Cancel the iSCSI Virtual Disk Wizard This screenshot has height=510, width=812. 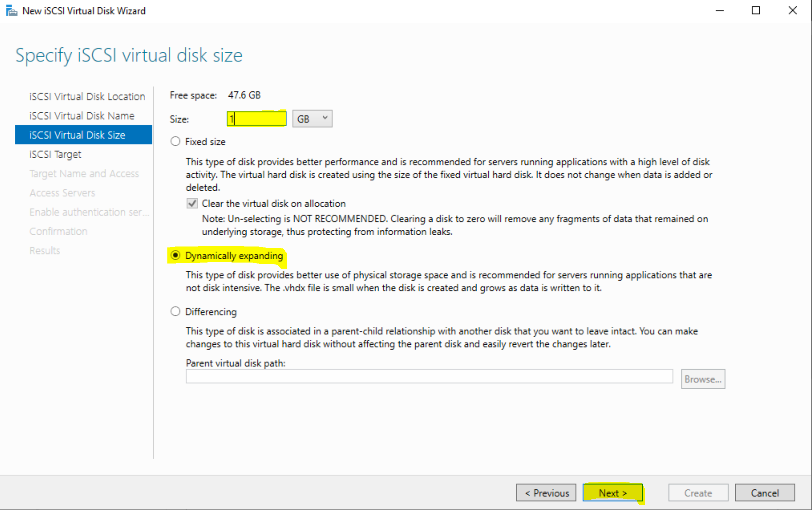(x=765, y=493)
